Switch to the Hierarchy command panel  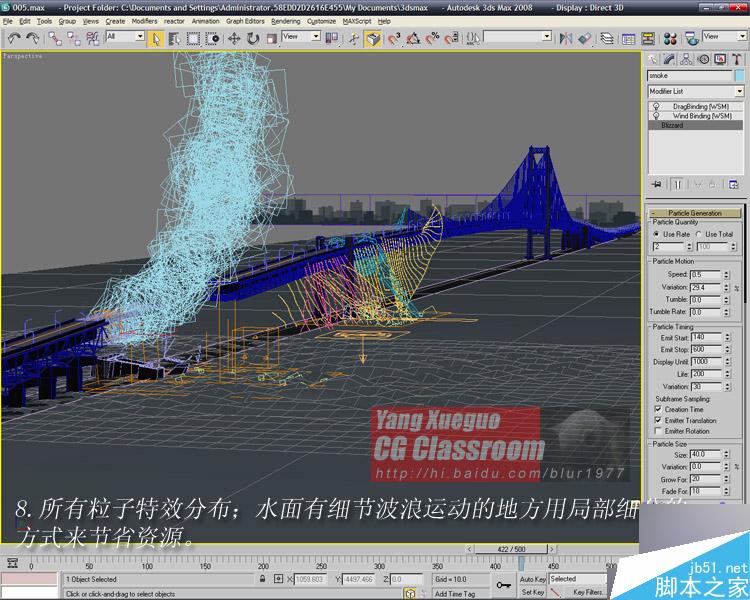pyautogui.click(x=686, y=59)
